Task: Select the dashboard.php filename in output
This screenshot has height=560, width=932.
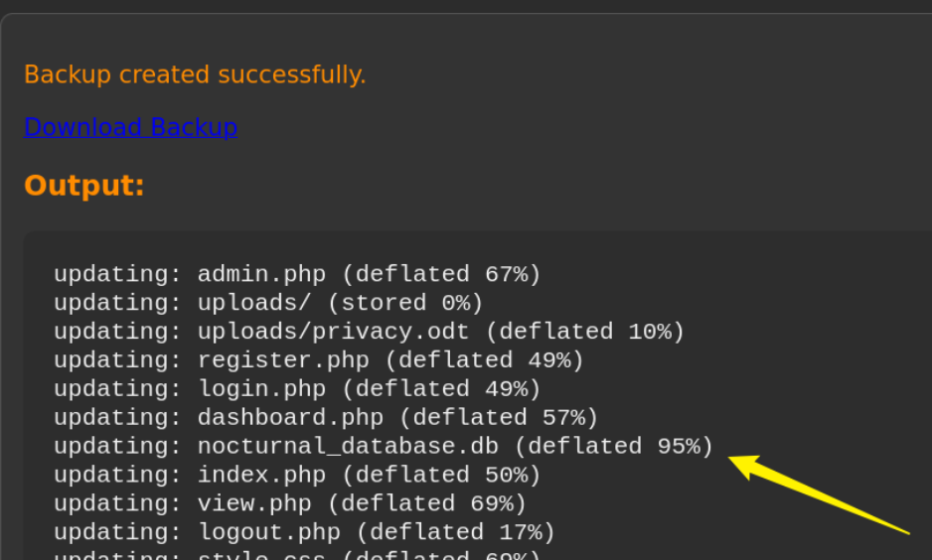Action: coord(290,417)
